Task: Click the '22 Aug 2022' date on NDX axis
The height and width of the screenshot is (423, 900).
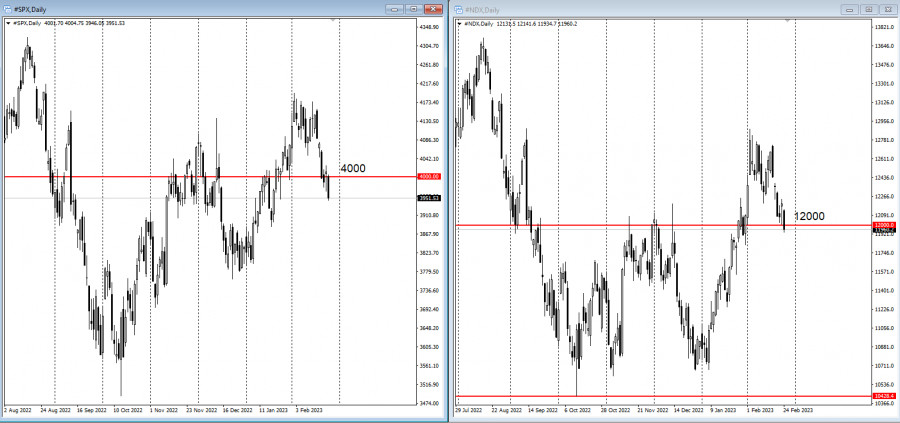Action: pos(508,411)
